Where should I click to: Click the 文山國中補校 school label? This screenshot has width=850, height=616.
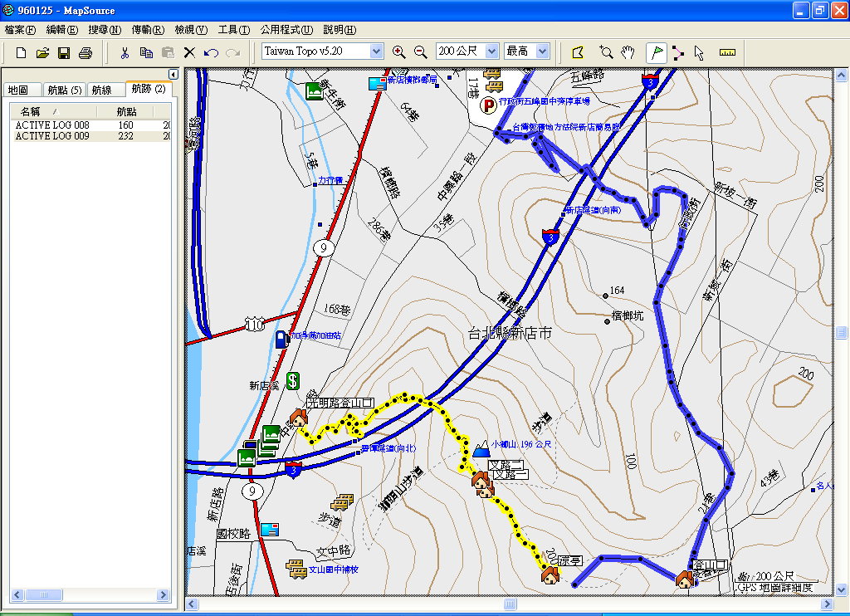(x=334, y=570)
